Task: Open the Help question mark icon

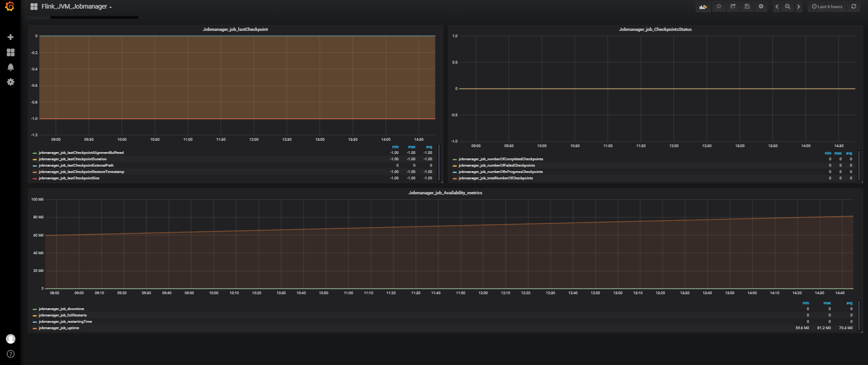Action: coord(10,354)
